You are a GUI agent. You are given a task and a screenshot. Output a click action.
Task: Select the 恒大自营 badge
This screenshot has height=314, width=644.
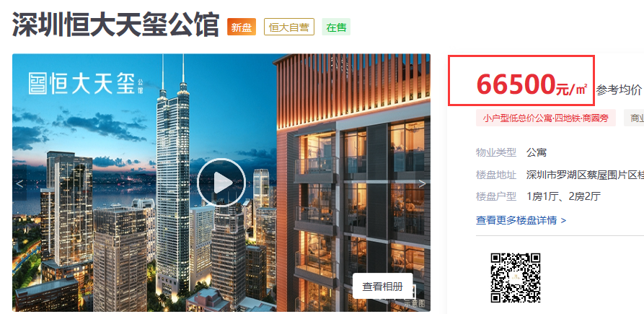[x=289, y=27]
